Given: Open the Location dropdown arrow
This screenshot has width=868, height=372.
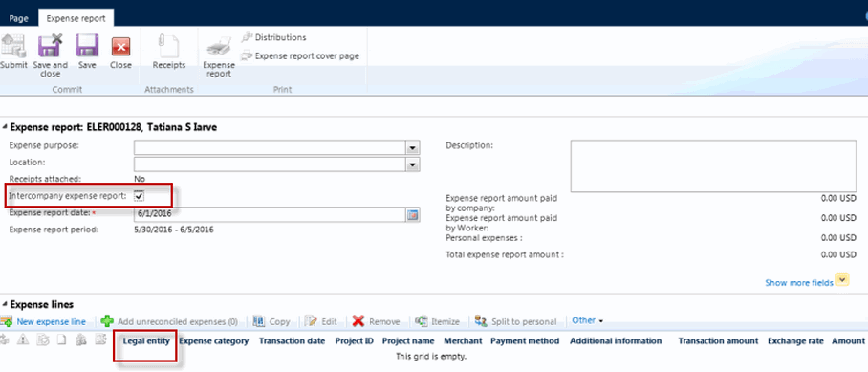Looking at the screenshot, I should (x=412, y=164).
